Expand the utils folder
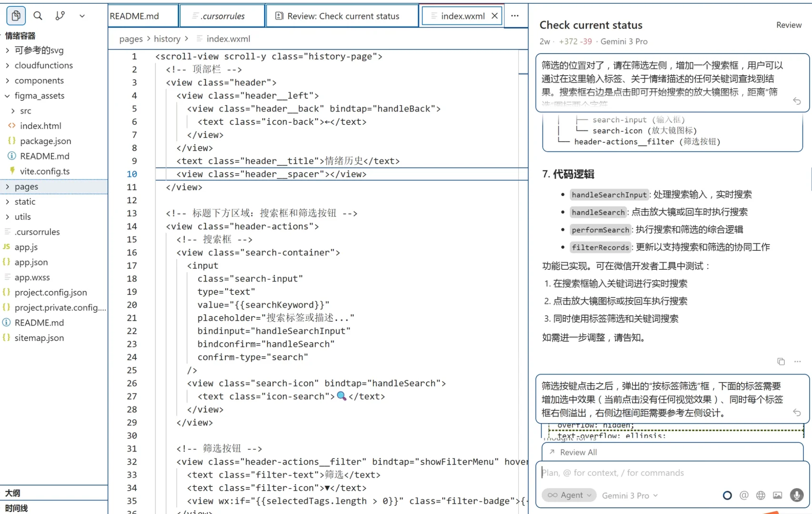 tap(54, 217)
